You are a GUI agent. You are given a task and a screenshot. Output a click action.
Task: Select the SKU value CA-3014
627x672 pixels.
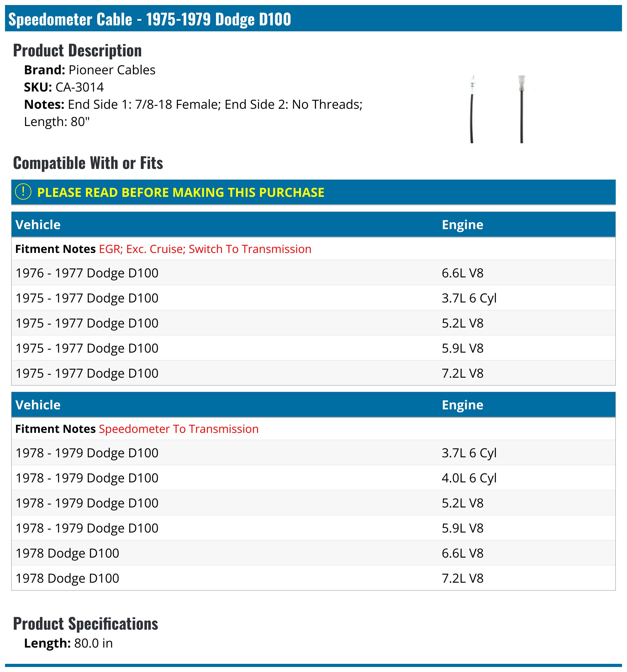tap(80, 87)
